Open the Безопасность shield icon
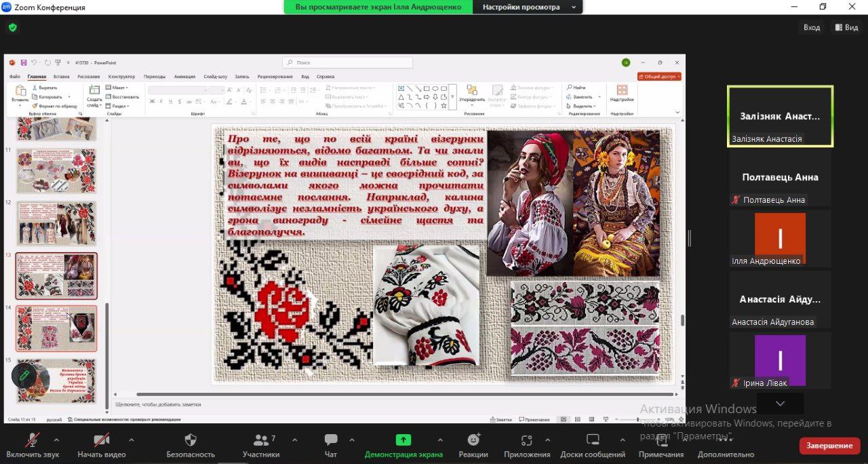Image resolution: width=868 pixels, height=464 pixels. (x=191, y=440)
